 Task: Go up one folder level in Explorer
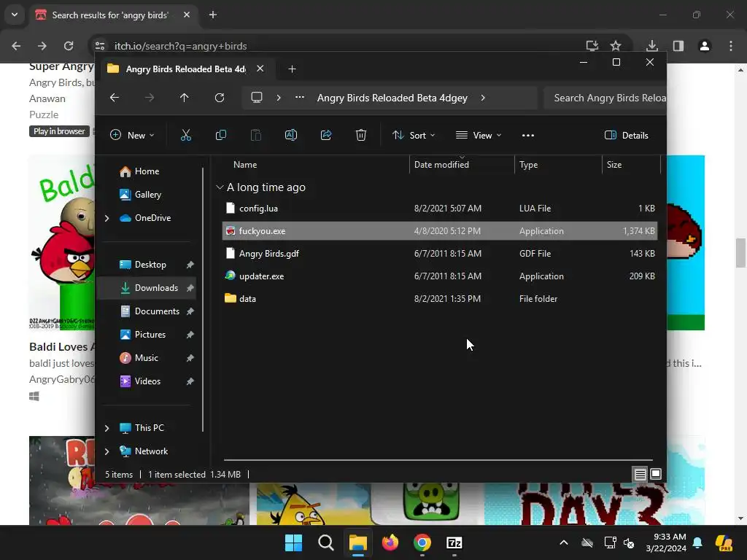[x=185, y=98]
